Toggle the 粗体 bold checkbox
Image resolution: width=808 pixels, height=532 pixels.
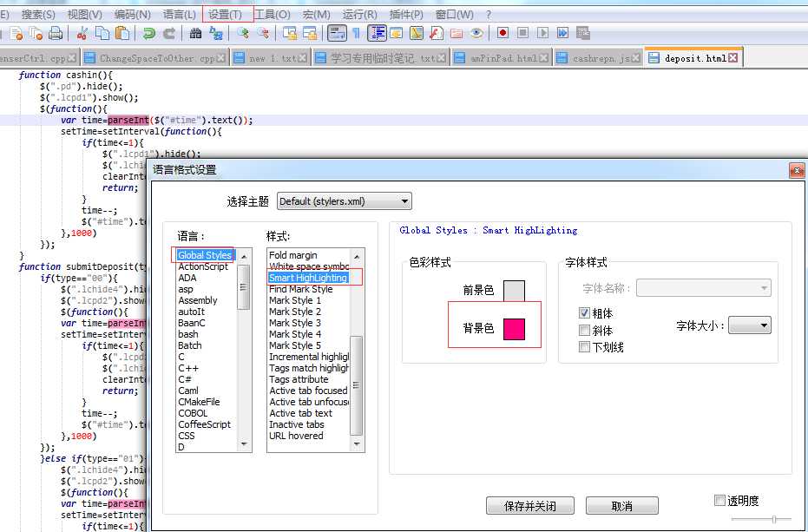(584, 312)
